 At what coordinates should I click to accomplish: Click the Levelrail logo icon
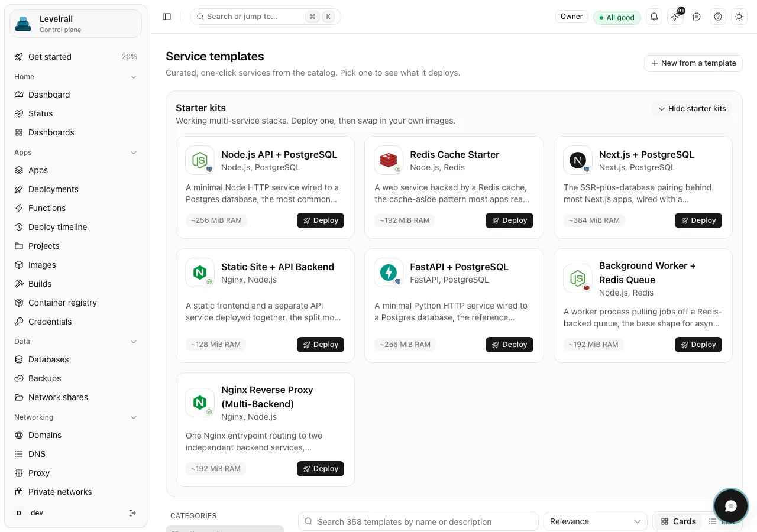(x=23, y=24)
